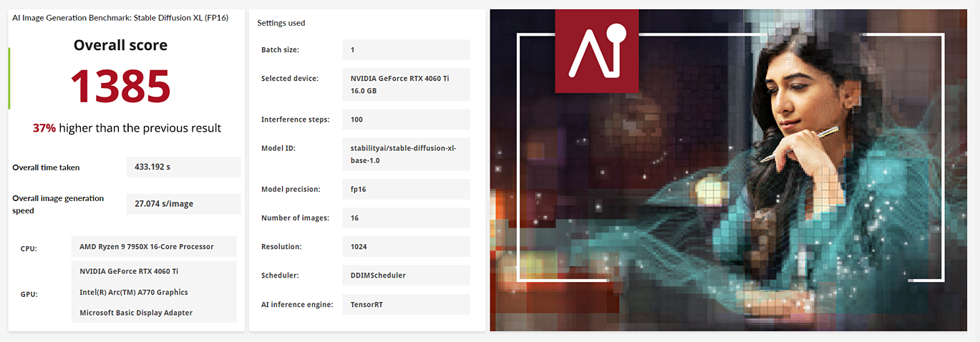Click the Scheduler DDIMScheduler field
Image resolution: width=980 pixels, height=342 pixels.
point(406,275)
